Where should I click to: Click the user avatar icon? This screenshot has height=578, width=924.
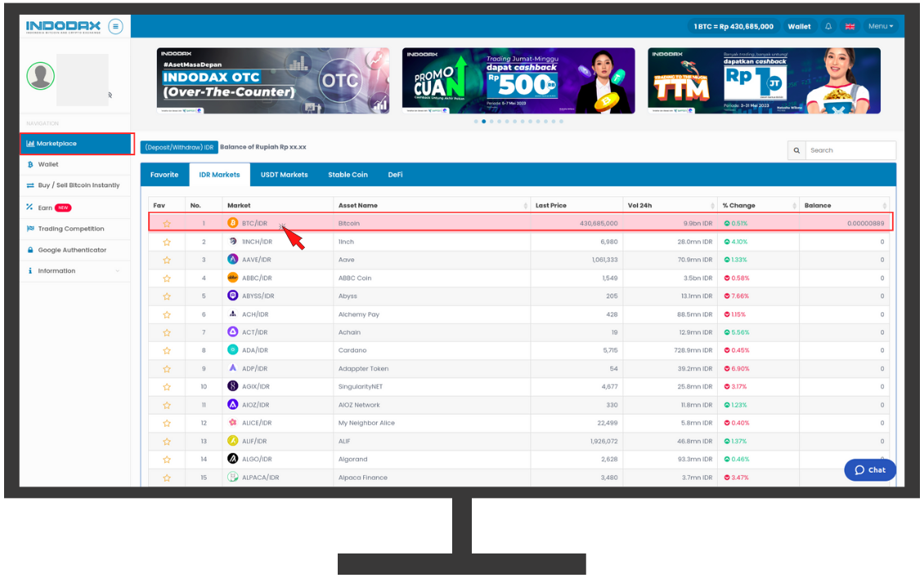coord(41,76)
